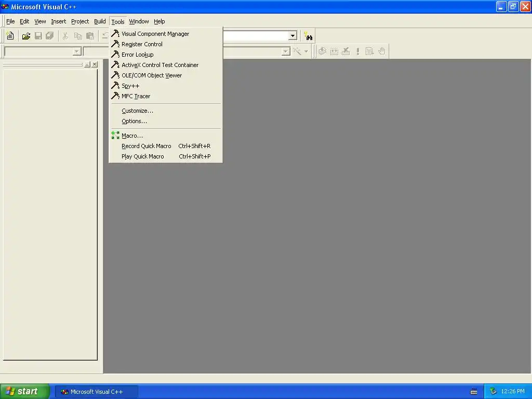Open the Find combo box dropdown arrow
Image resolution: width=532 pixels, height=399 pixels.
pos(292,36)
